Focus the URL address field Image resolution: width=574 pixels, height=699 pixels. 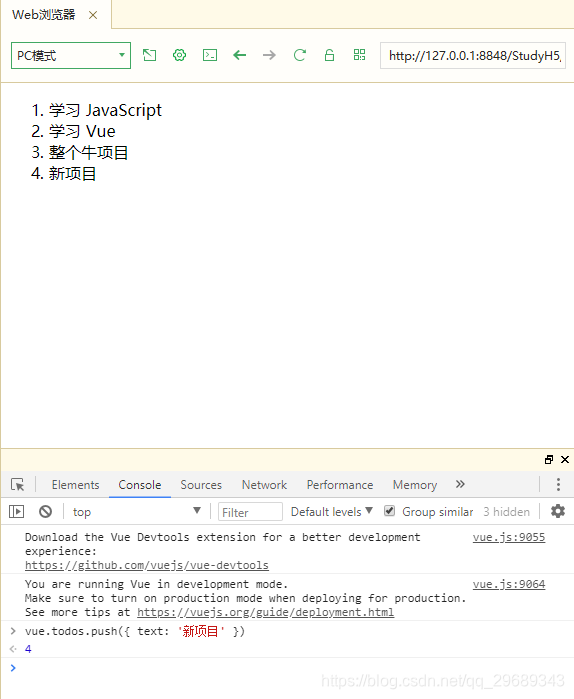(x=473, y=56)
